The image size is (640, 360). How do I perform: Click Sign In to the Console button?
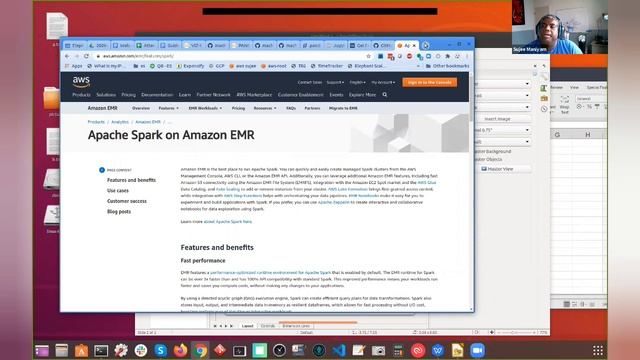(x=430, y=82)
